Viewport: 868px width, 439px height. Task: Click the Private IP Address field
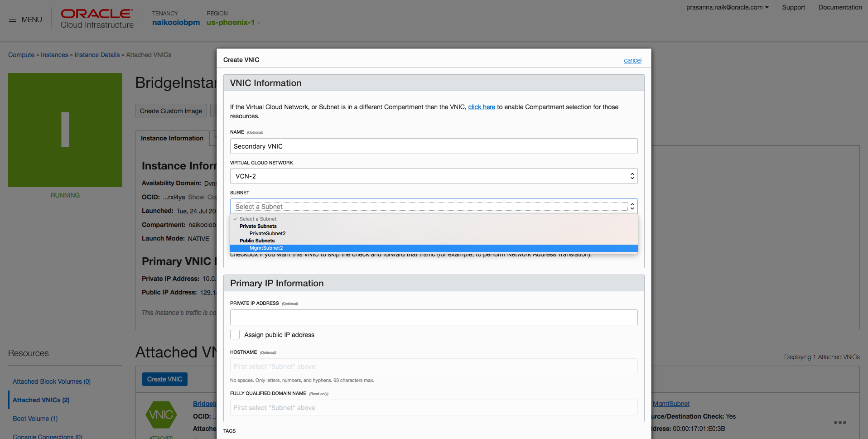point(434,317)
